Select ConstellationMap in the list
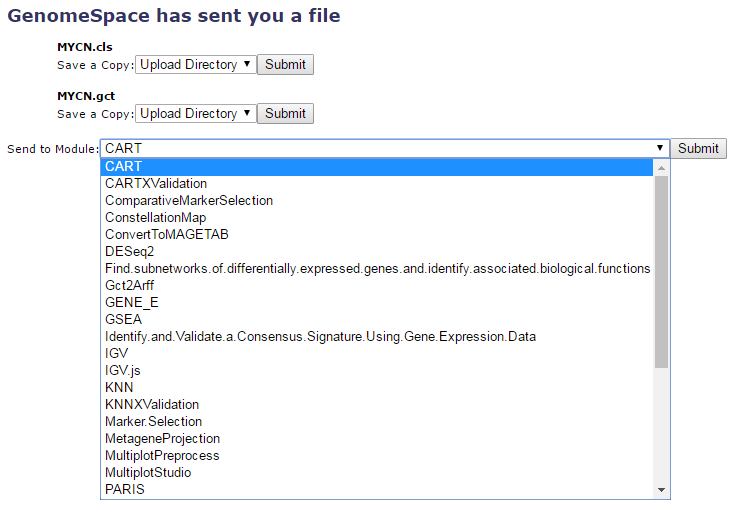This screenshot has height=513, width=734. pos(155,218)
